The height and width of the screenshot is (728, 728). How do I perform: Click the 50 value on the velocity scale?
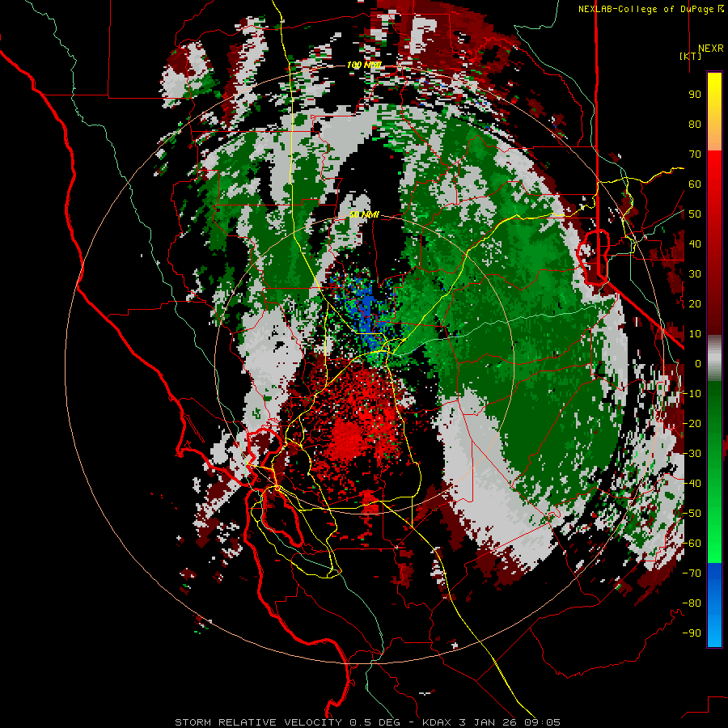(695, 214)
